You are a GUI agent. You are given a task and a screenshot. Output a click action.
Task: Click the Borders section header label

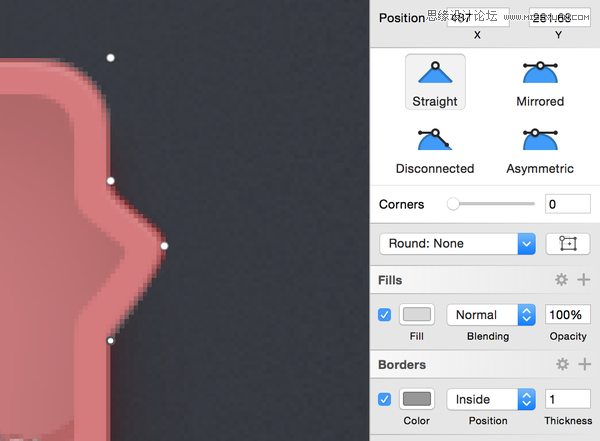point(402,364)
